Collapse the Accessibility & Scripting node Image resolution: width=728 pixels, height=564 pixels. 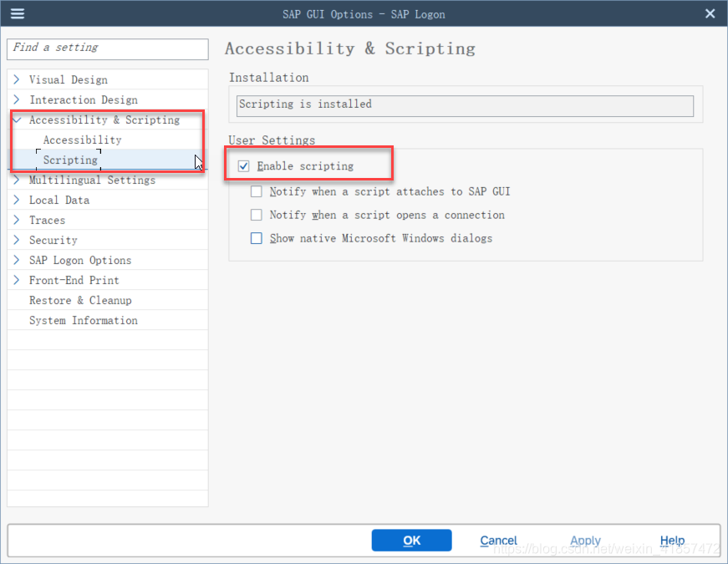point(17,119)
